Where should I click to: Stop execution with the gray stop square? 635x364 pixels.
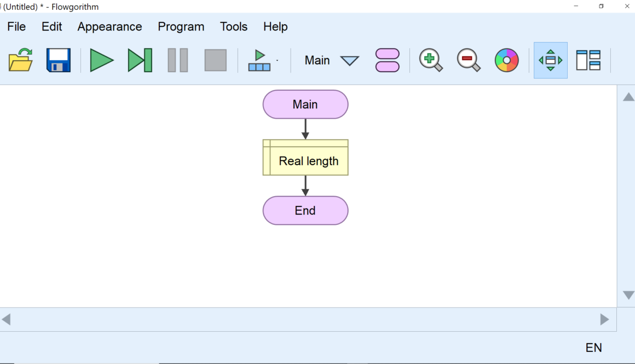click(x=216, y=60)
